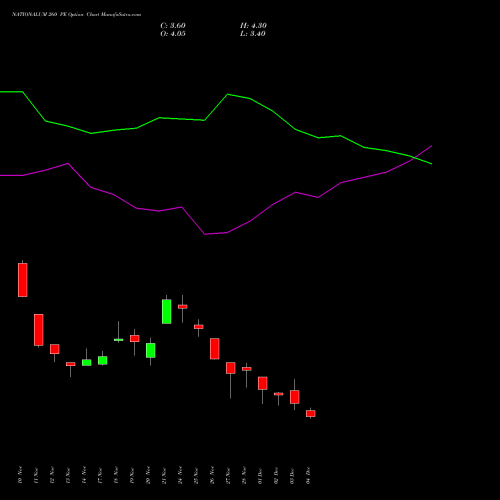Click the tall red candle for 10 Nov

23,280
